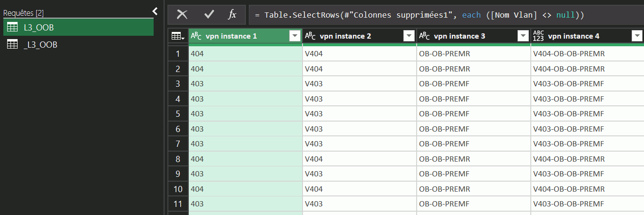Click vpn instance 4 data type icon
This screenshot has height=215, width=644.
pyautogui.click(x=538, y=36)
